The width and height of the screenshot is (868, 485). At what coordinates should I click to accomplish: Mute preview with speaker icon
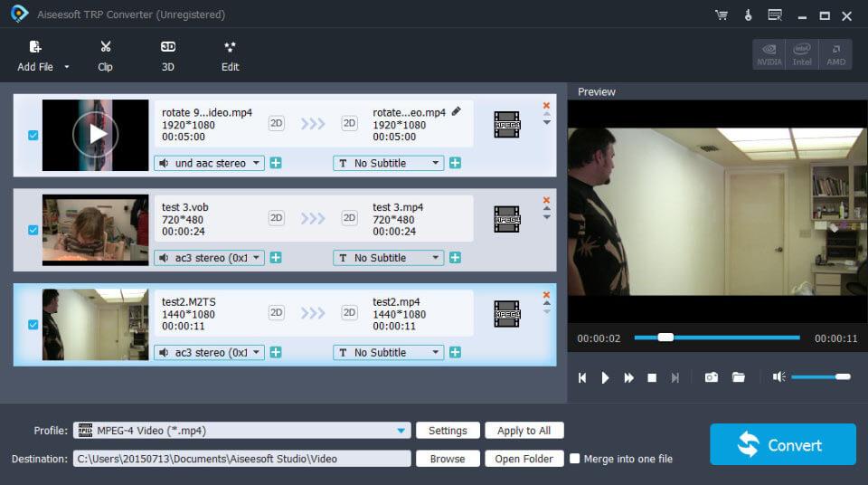click(x=778, y=377)
